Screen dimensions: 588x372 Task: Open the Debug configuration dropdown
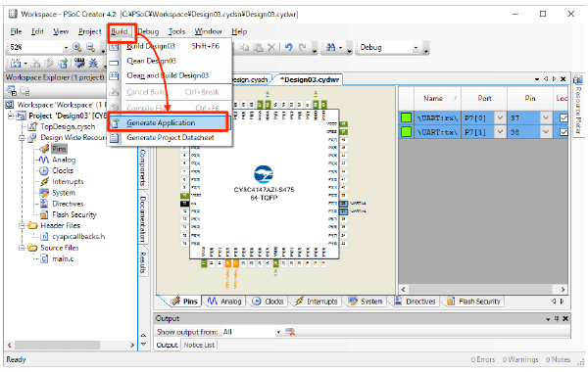[x=416, y=48]
